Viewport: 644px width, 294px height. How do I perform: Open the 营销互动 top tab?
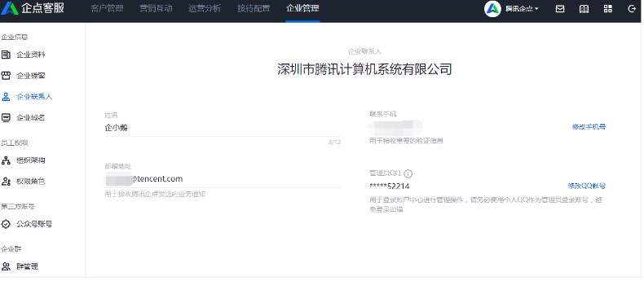click(x=156, y=8)
